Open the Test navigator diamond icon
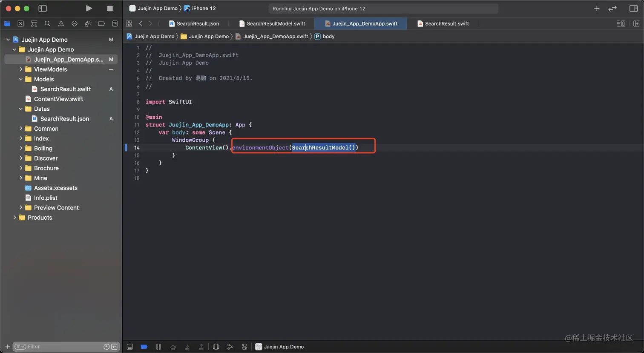This screenshot has height=353, width=644. tap(75, 24)
